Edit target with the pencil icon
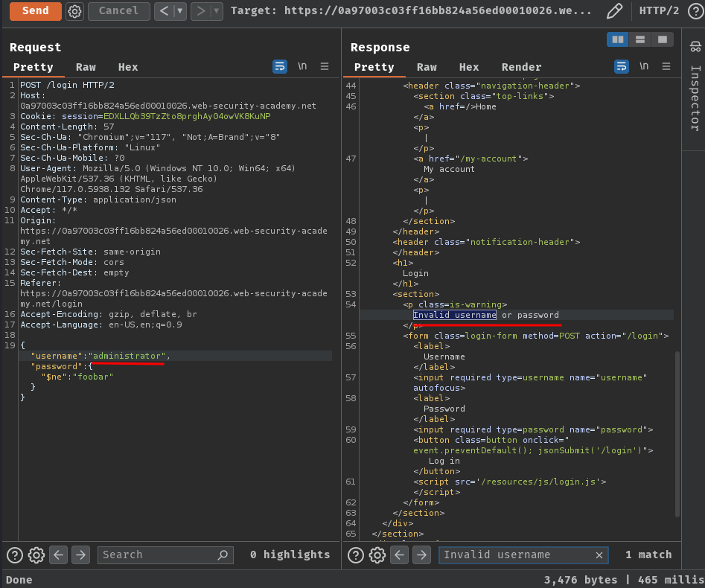 614,10
